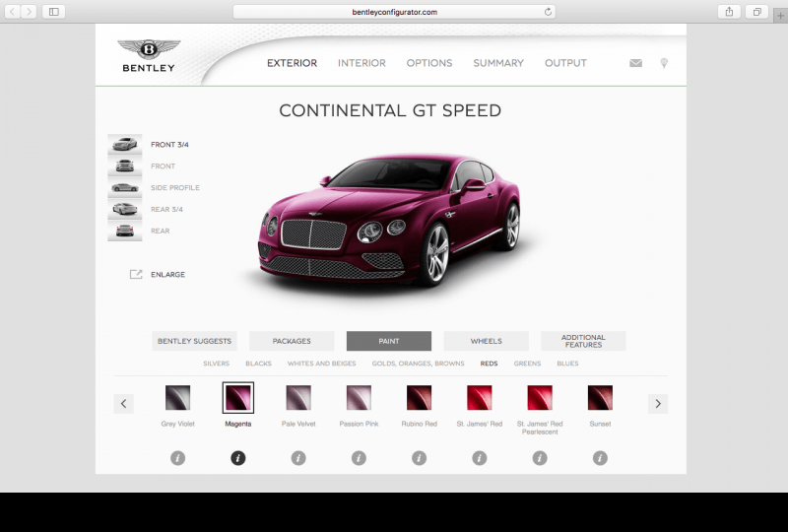Click the magenta Continental GT car image

[389, 220]
